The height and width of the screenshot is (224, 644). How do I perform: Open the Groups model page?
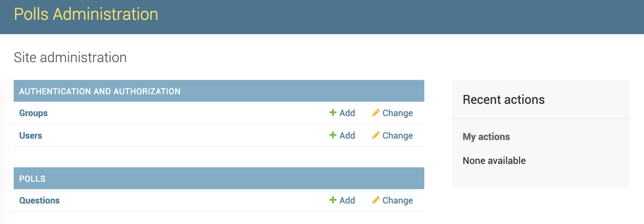33,113
